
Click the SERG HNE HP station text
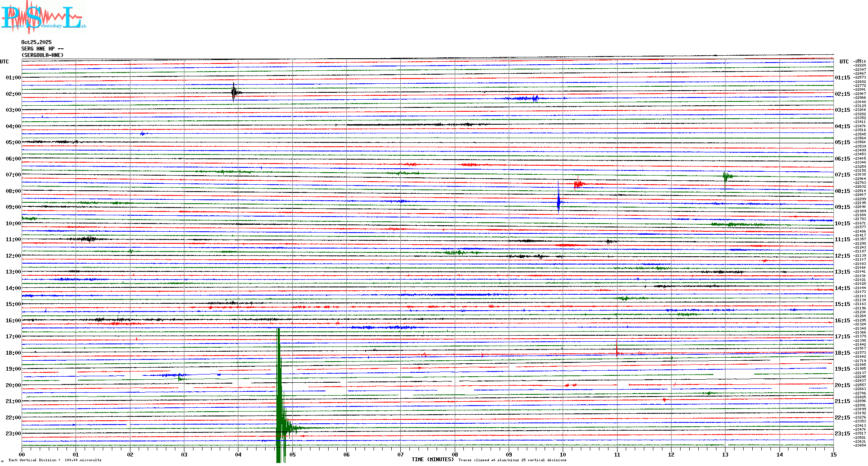[42, 49]
